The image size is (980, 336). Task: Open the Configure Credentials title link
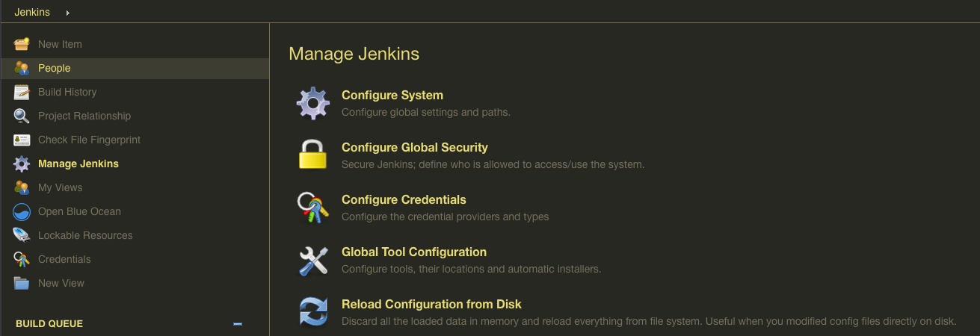(404, 200)
